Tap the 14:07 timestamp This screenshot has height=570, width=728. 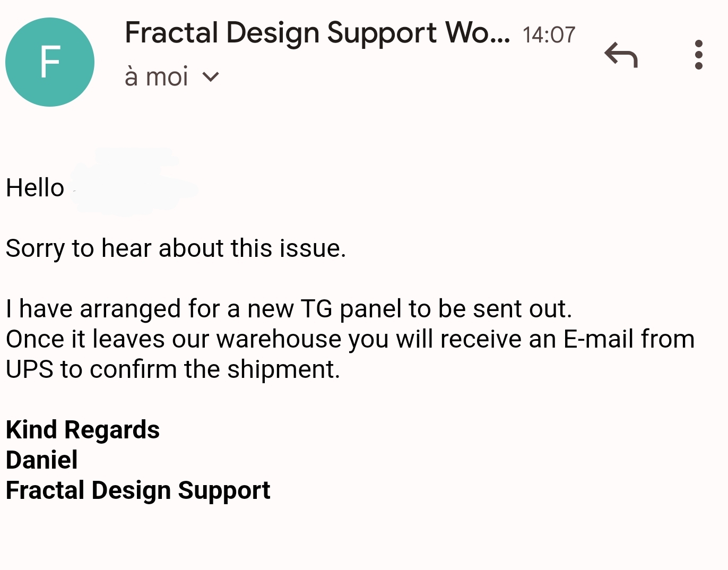(549, 35)
